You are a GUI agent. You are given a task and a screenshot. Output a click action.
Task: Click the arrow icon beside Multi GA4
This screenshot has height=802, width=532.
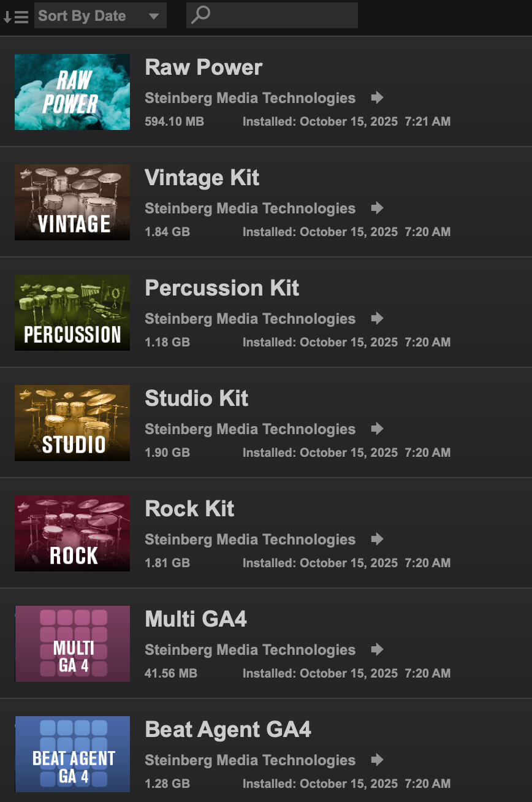[x=377, y=649]
